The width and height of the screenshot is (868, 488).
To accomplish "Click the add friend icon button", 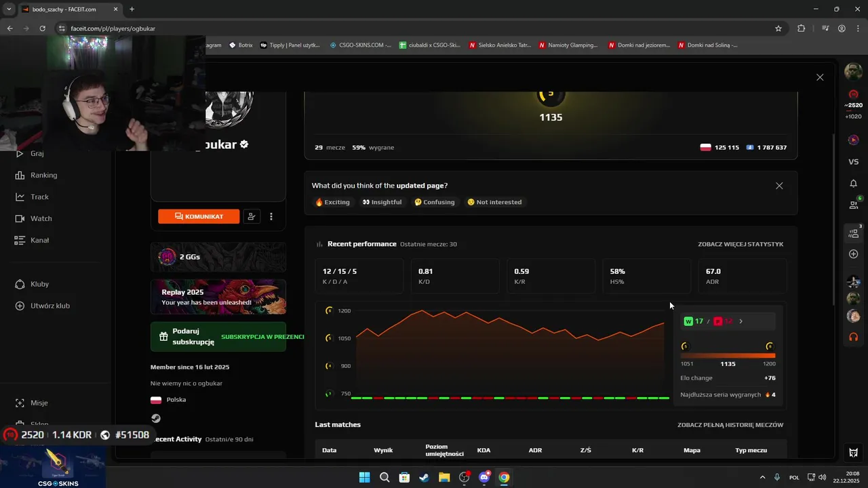I will click(252, 216).
